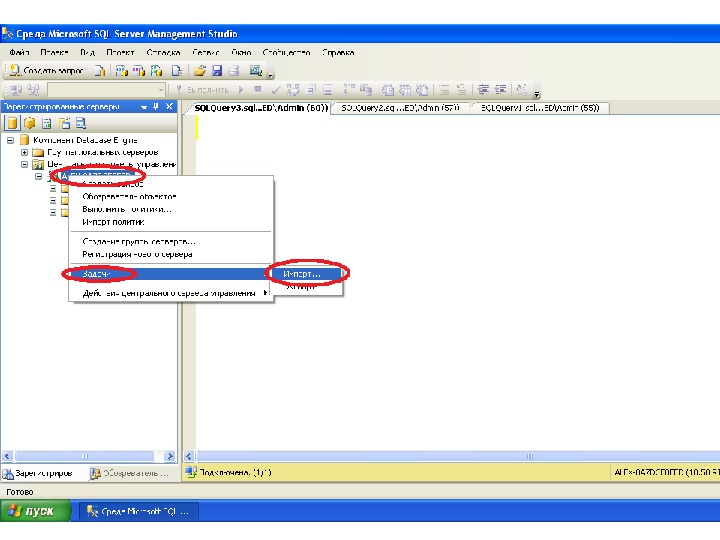Open the top toolbar options overflow arrow
Screen dimensions: 720x540
click(x=270, y=75)
